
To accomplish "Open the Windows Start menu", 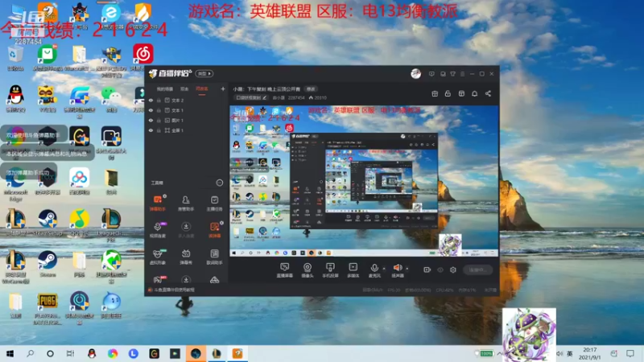I will pos(10,353).
